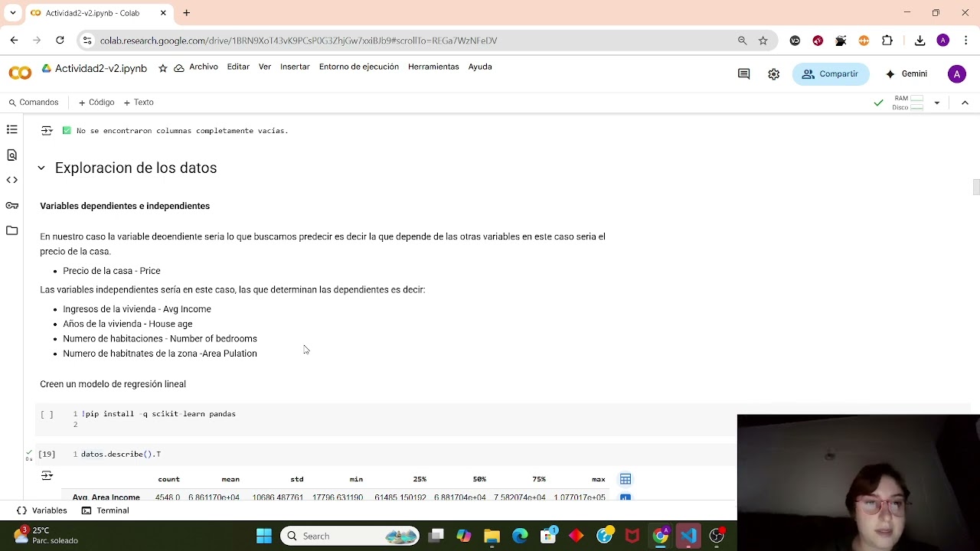980x551 pixels.
Task: Open the account avatar in Colab
Action: (956, 73)
